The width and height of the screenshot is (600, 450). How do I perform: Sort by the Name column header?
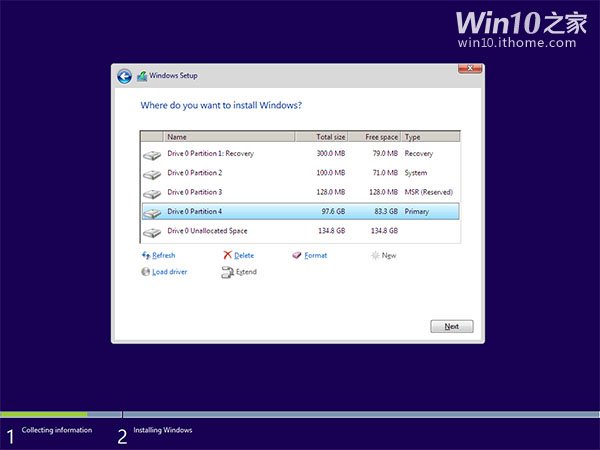pos(229,137)
